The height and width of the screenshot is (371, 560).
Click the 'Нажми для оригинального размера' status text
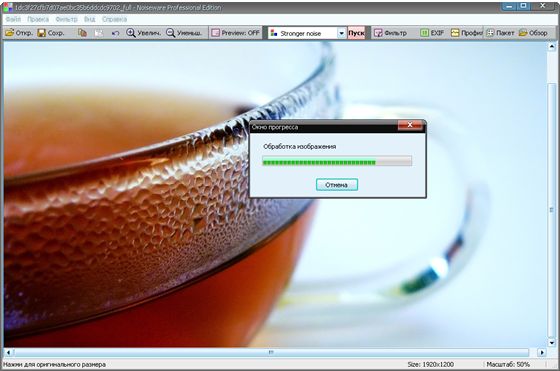pyautogui.click(x=54, y=364)
